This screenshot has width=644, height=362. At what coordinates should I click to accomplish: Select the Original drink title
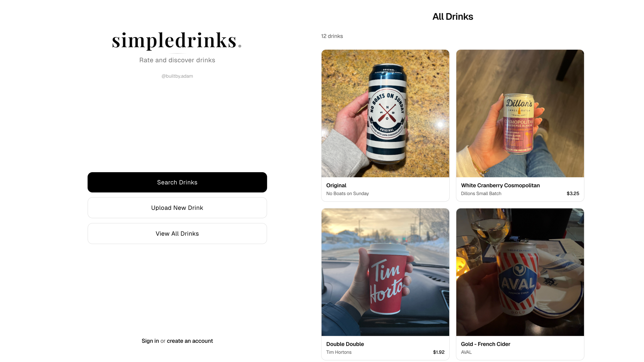[336, 185]
